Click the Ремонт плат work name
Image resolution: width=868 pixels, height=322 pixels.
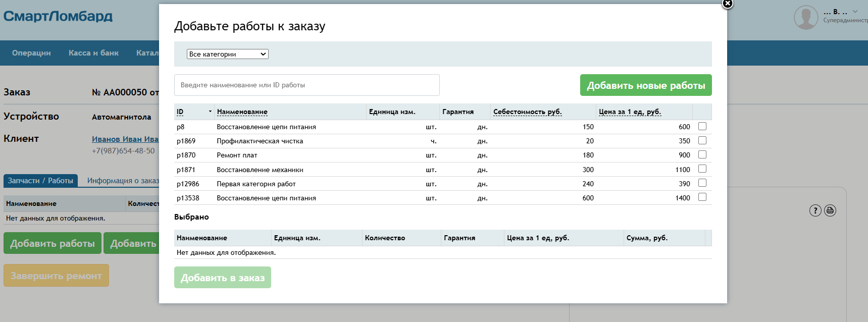237,155
